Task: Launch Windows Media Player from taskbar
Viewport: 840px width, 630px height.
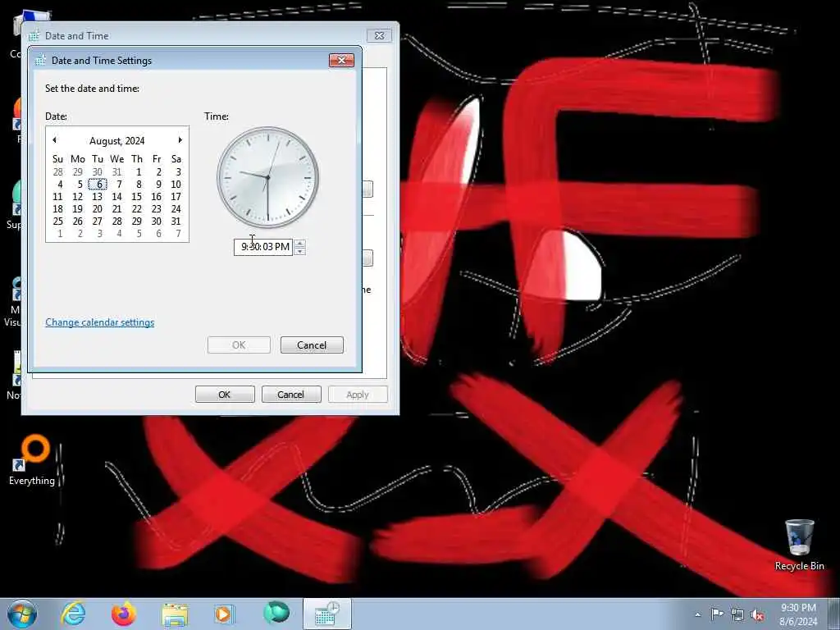Action: pos(225,614)
